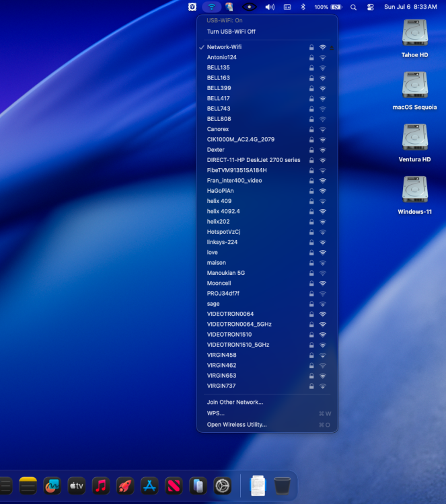
Task: Join the BELL399 network
Action: click(267, 88)
